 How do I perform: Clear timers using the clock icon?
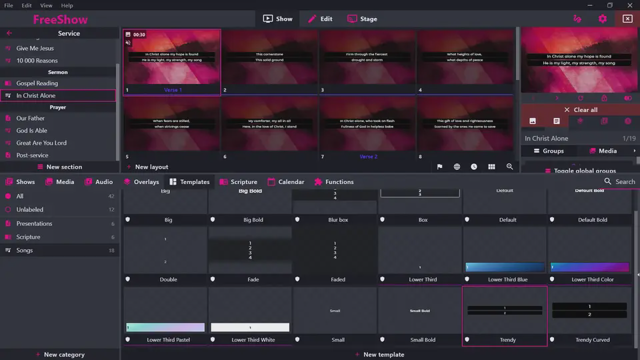point(628,121)
